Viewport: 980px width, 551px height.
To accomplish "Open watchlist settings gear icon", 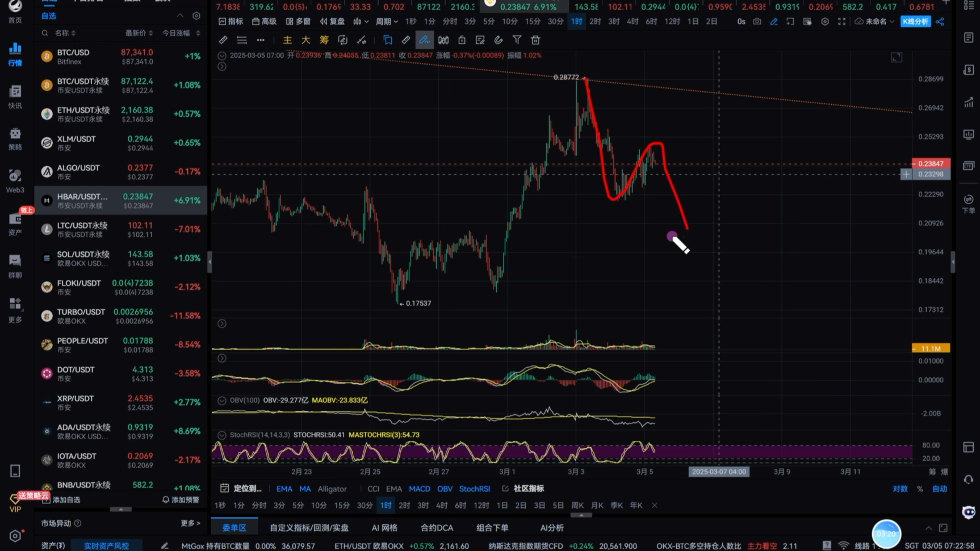I will (x=196, y=16).
